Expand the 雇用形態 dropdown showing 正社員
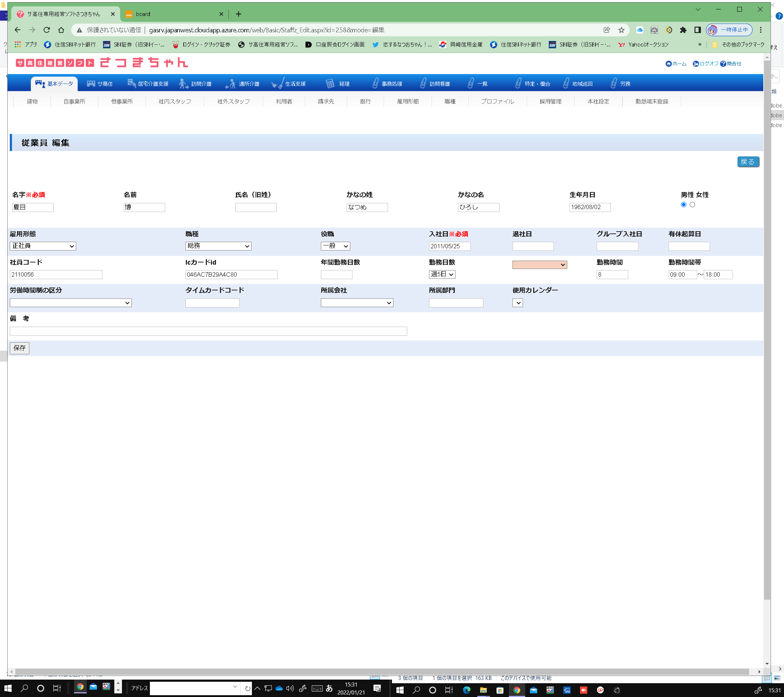 [43, 246]
